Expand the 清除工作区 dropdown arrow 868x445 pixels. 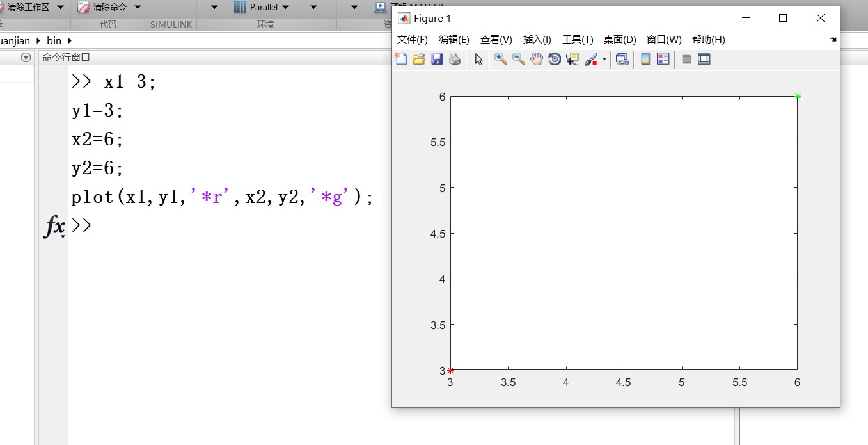(x=60, y=7)
